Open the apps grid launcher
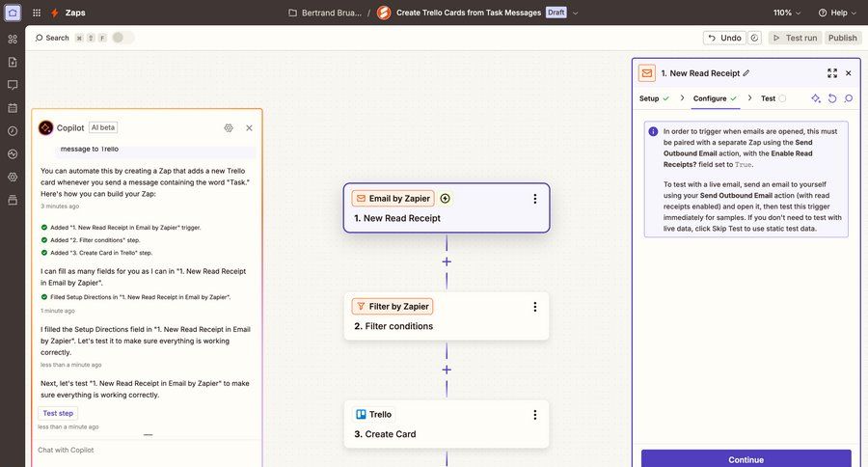 (x=37, y=13)
